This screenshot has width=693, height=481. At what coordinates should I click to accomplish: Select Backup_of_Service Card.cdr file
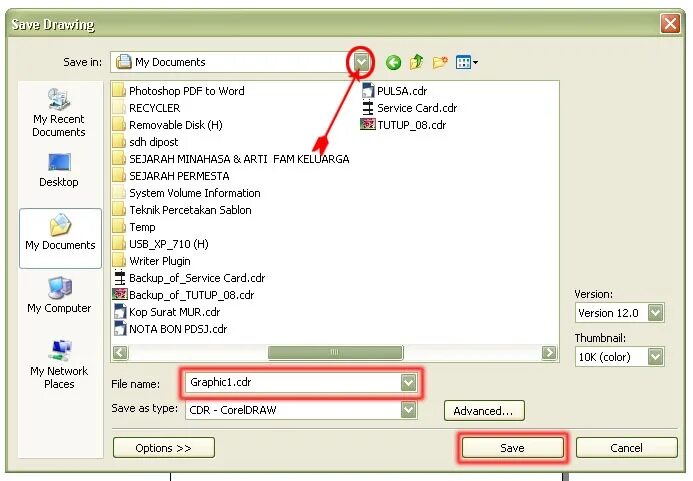(190, 278)
